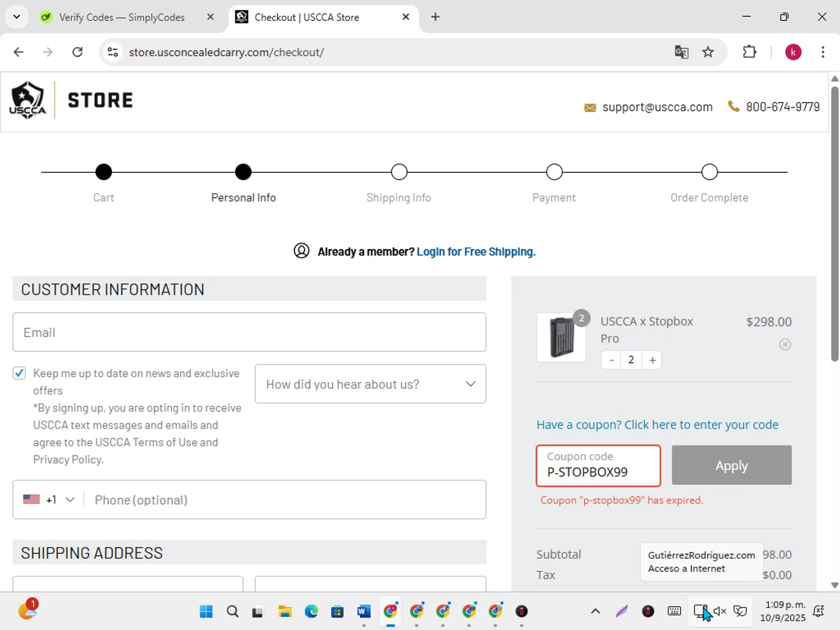The width and height of the screenshot is (840, 630).
Task: Open the Chrome three-dot menu
Action: 823,52
